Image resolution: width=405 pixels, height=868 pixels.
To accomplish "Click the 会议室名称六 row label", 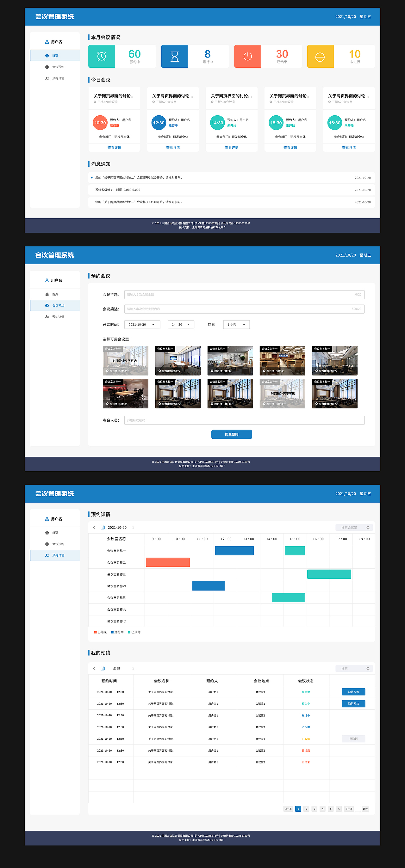I will point(116,609).
